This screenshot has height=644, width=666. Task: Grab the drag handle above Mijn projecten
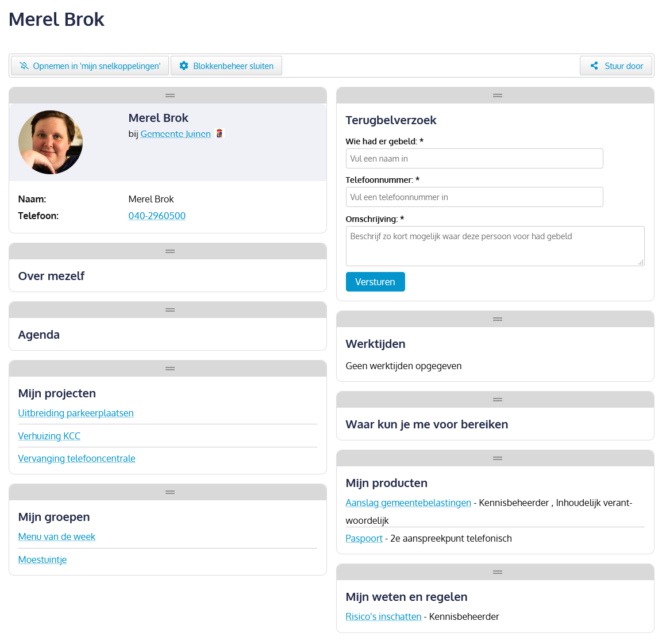coord(170,369)
